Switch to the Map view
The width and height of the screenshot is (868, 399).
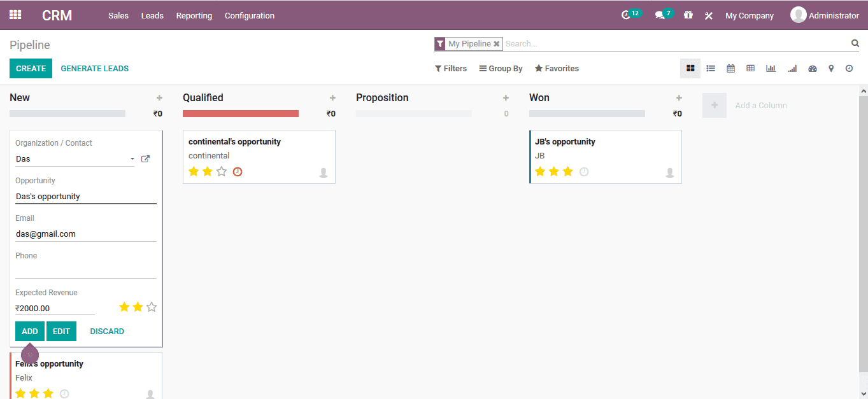832,68
